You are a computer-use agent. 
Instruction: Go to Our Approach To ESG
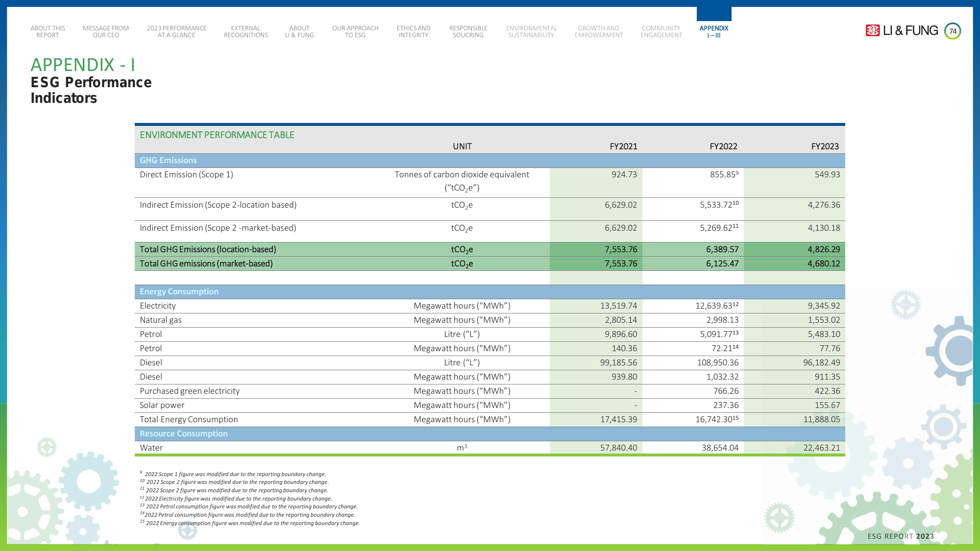[x=355, y=32]
